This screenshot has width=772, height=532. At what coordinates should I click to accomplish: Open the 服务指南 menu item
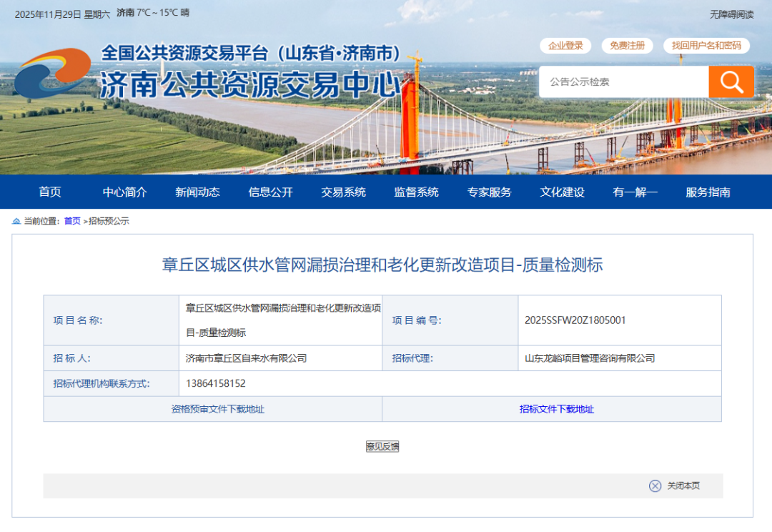click(708, 192)
